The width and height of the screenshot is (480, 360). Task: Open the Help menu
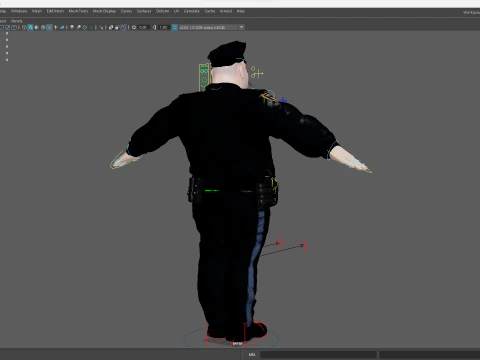click(x=241, y=11)
